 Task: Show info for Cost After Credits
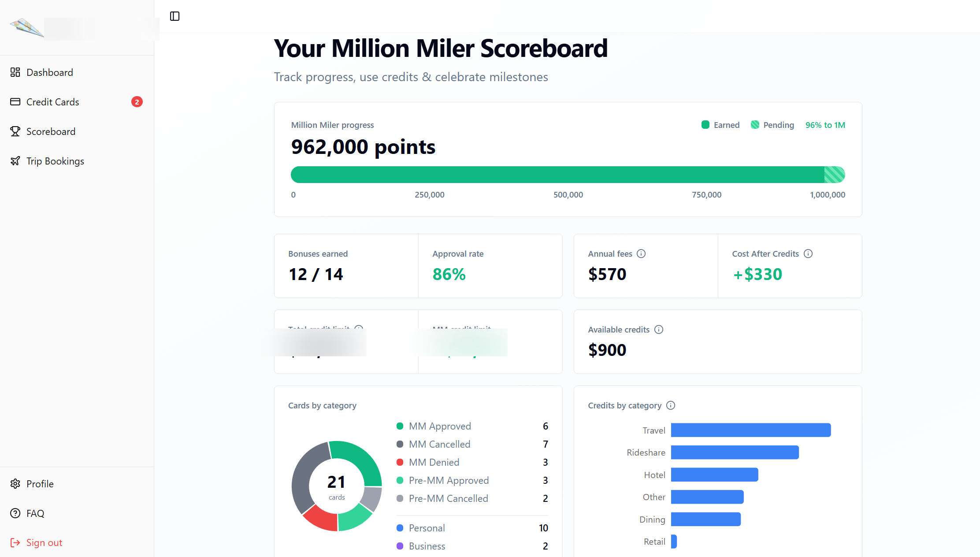coord(808,254)
